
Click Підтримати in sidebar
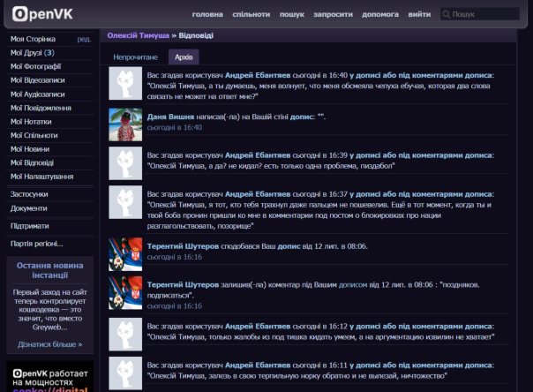pos(30,226)
